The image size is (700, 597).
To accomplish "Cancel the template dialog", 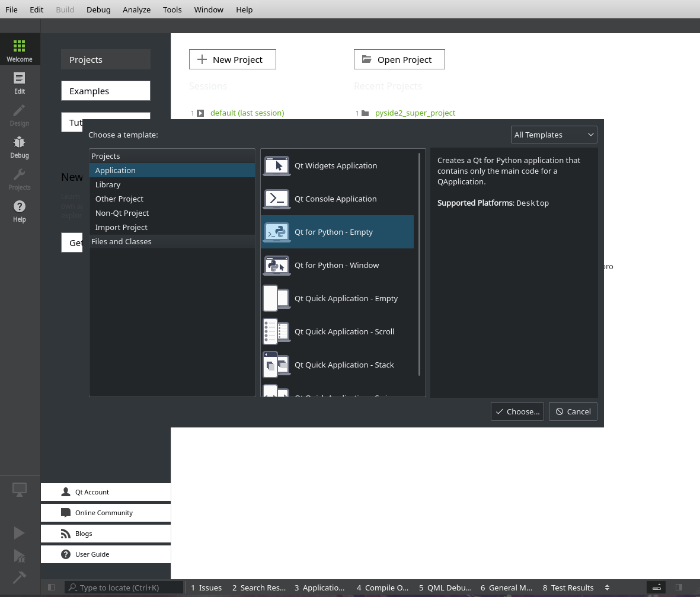I will pos(573,411).
